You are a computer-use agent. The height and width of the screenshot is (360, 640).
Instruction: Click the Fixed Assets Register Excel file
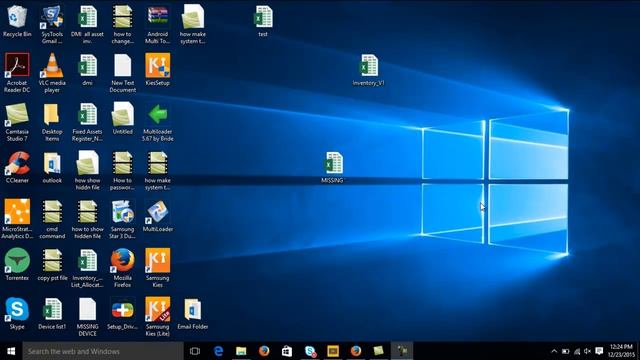coord(87,122)
